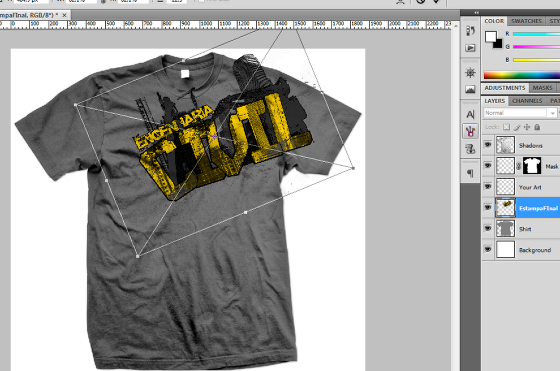Open the Navigator wheel icon in dock

tap(470, 73)
